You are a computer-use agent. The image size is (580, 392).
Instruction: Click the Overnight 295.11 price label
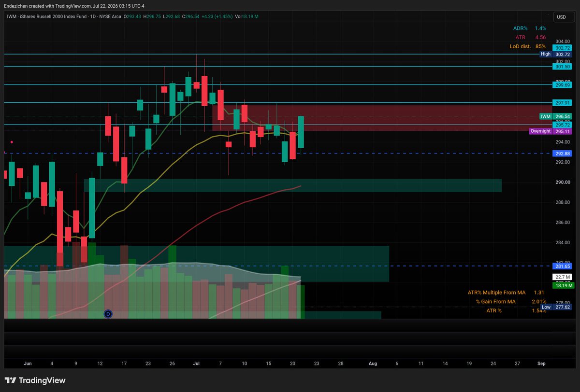pyautogui.click(x=551, y=131)
